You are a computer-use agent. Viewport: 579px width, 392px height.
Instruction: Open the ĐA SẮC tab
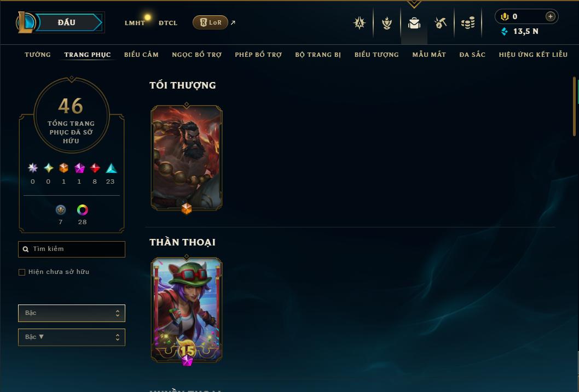click(472, 55)
